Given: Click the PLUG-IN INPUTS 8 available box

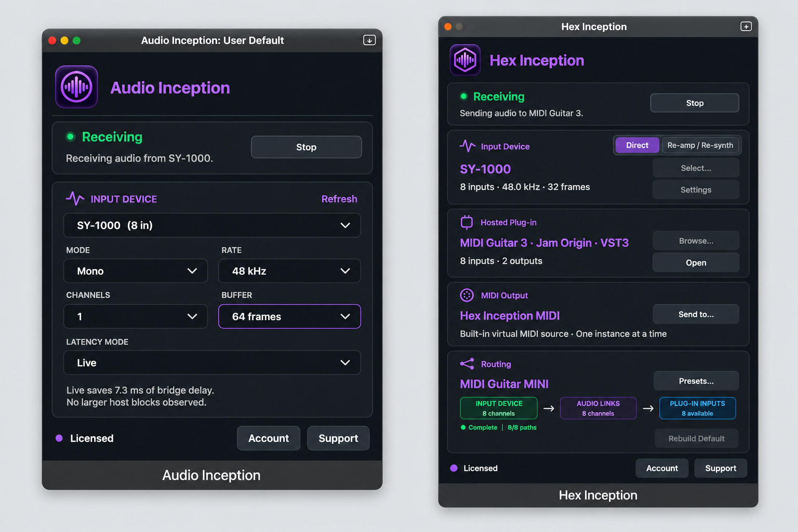Looking at the screenshot, I should 697,408.
